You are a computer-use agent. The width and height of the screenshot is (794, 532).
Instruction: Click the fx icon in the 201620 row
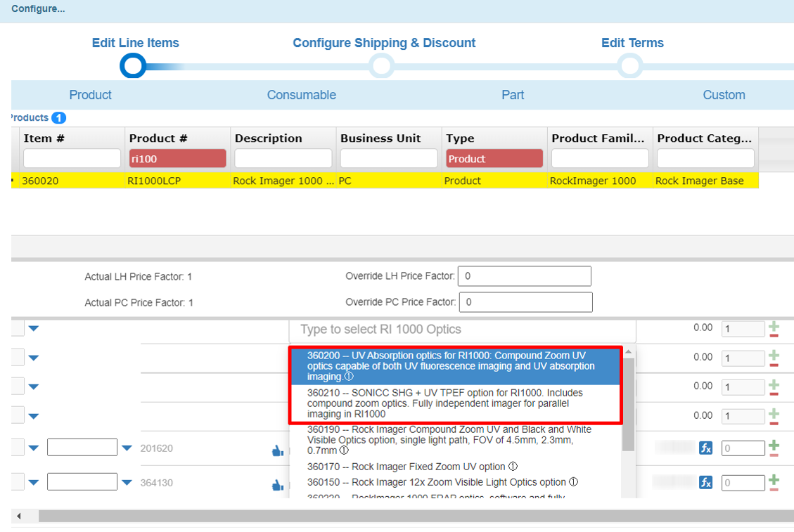click(705, 448)
